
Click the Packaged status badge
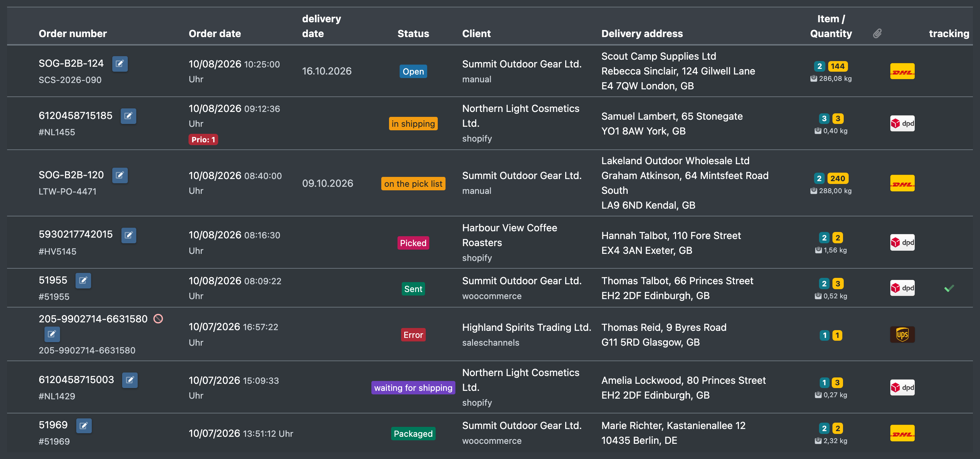(x=413, y=434)
